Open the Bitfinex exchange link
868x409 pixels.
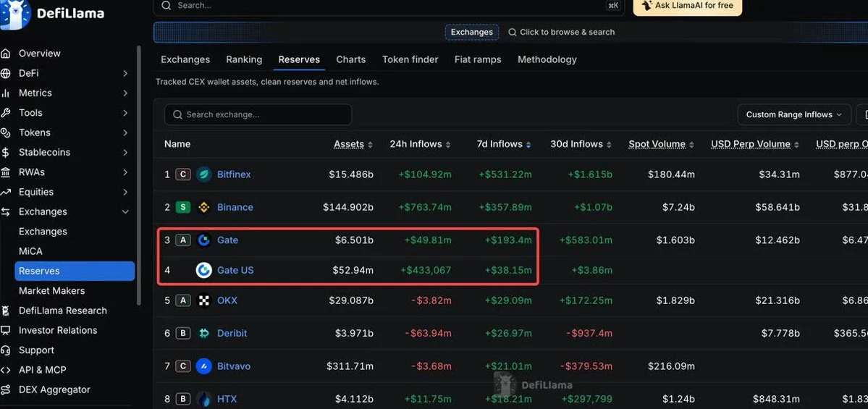(234, 174)
